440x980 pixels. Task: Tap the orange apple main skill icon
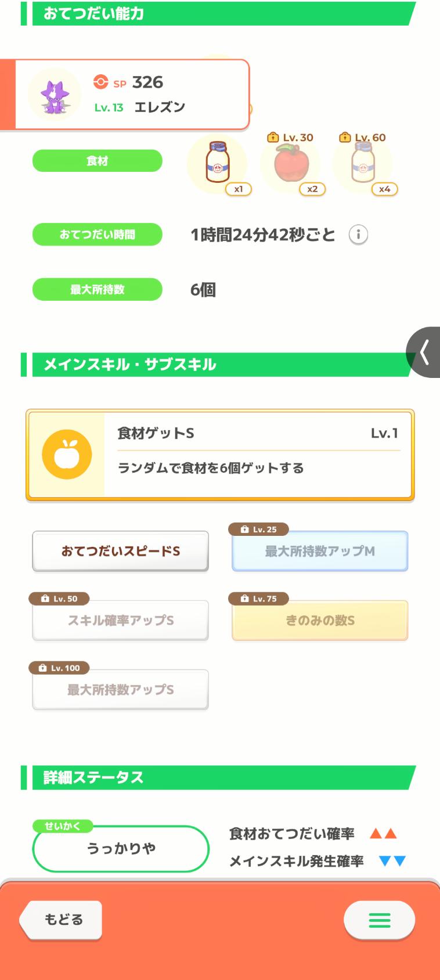coord(67,455)
